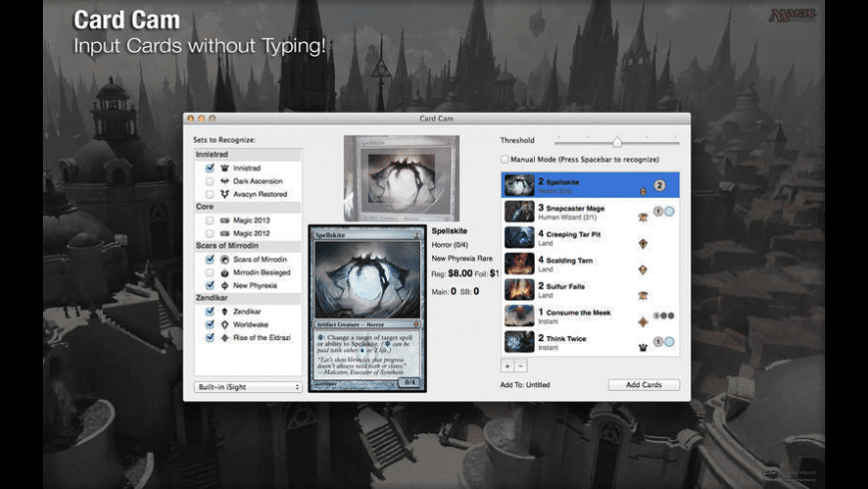
Task: Select the Sulfur Falls row
Action: (x=590, y=289)
